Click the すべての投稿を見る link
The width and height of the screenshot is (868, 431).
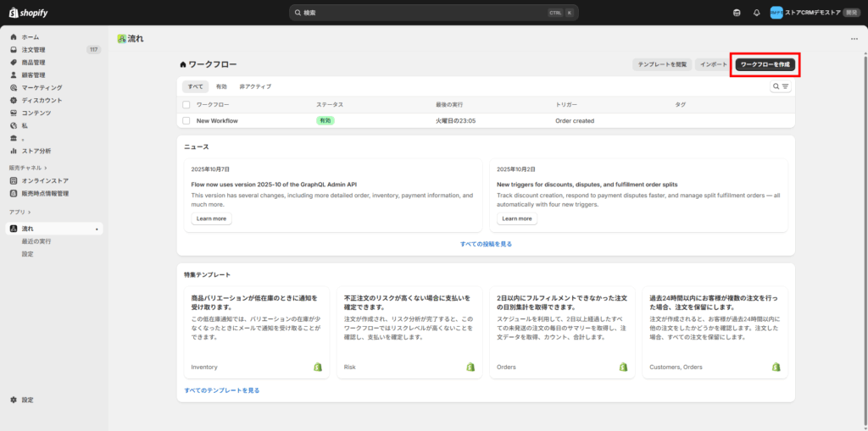486,244
